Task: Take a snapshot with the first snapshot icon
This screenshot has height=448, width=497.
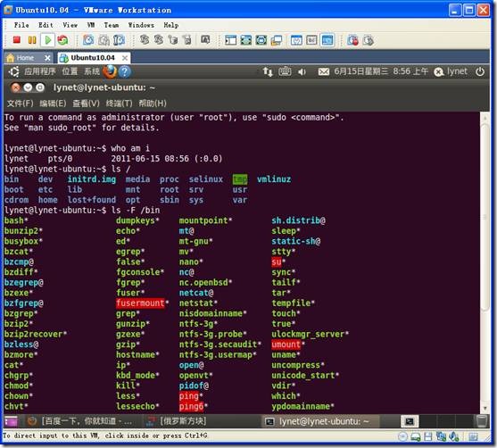Action: [88, 40]
